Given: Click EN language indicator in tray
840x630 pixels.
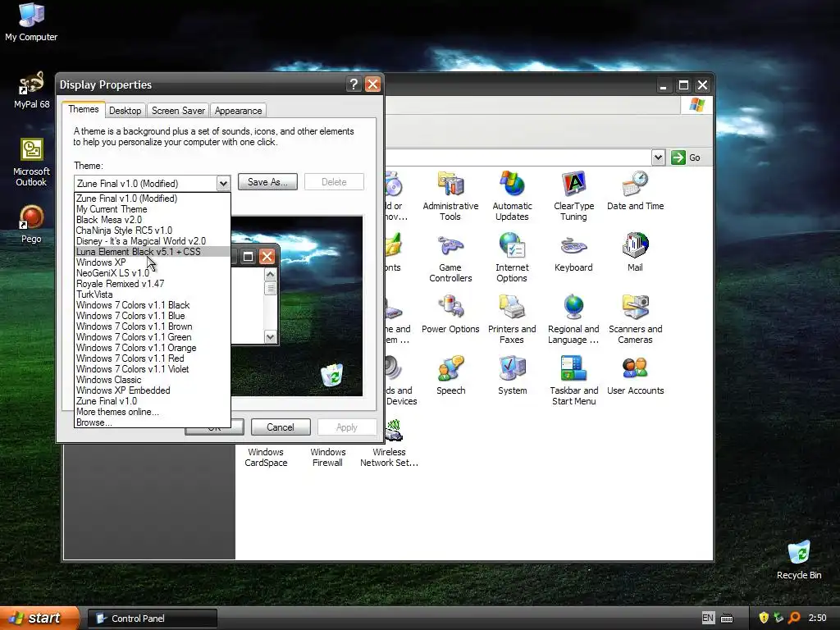Looking at the screenshot, I should 708,619.
